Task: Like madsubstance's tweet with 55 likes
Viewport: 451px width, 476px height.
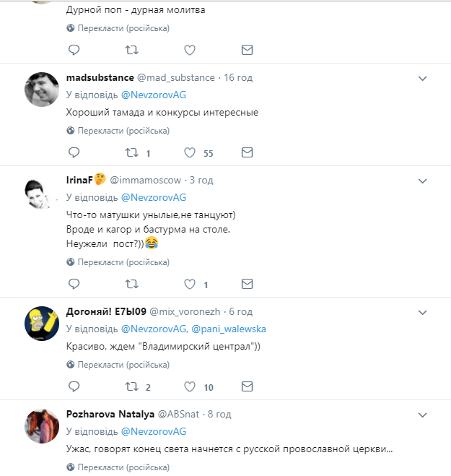Action: 190,153
